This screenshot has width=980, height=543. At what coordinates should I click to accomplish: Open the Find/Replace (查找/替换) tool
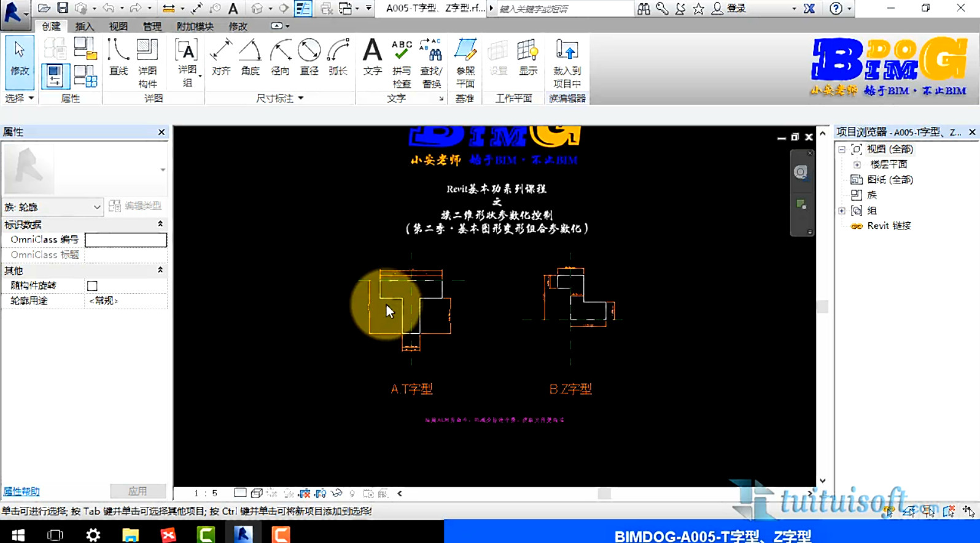coord(431,63)
